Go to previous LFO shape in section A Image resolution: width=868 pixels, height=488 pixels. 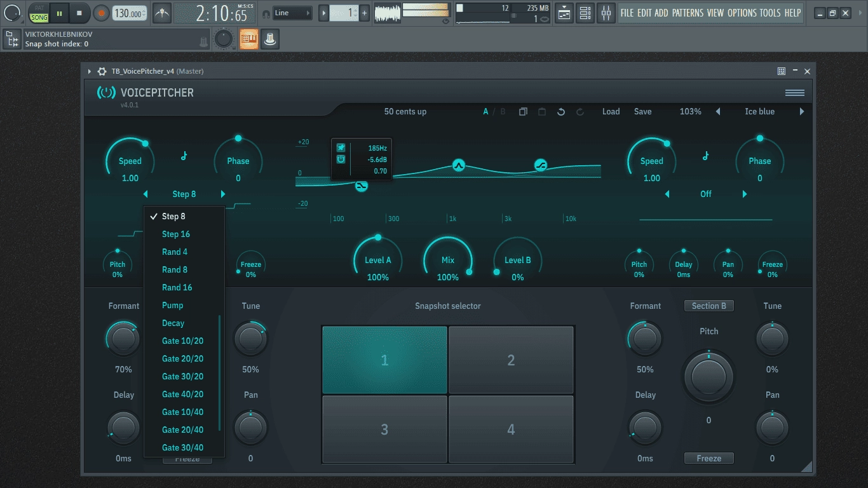coord(146,194)
